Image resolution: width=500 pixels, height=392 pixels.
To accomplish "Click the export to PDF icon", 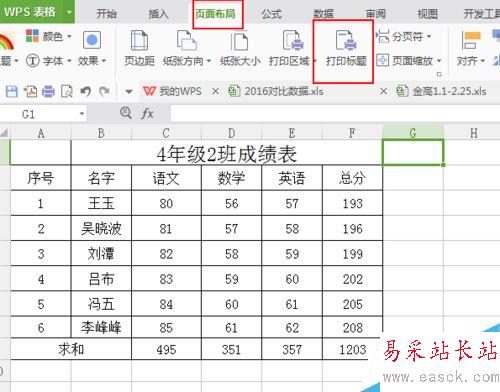I will tap(30, 91).
